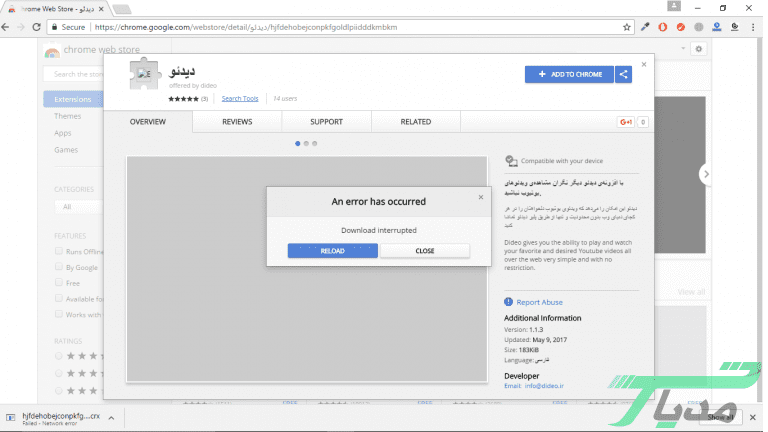The image size is (768, 432).
Task: Switch to the Overview tab
Action: [x=148, y=121]
